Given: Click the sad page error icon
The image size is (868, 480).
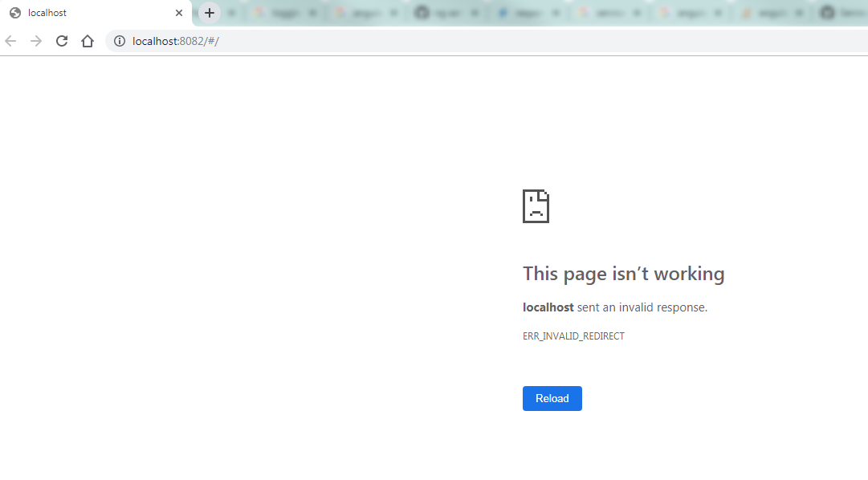Looking at the screenshot, I should (x=536, y=206).
